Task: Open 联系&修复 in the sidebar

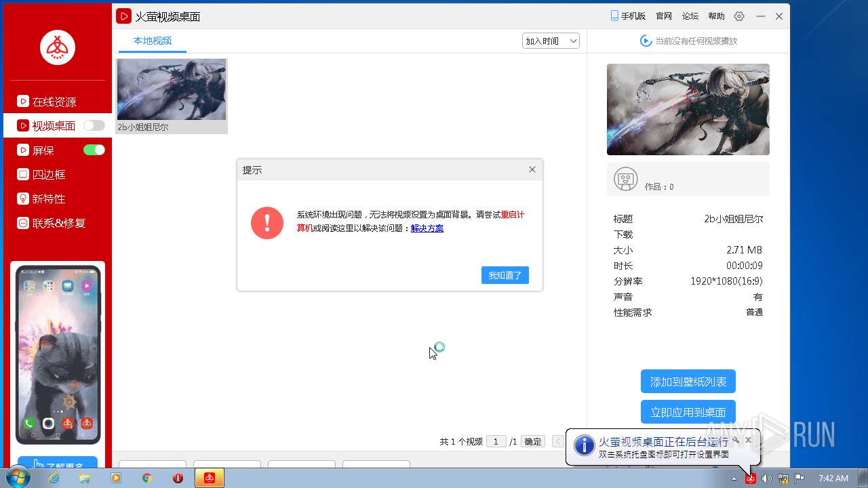Action: tap(58, 223)
